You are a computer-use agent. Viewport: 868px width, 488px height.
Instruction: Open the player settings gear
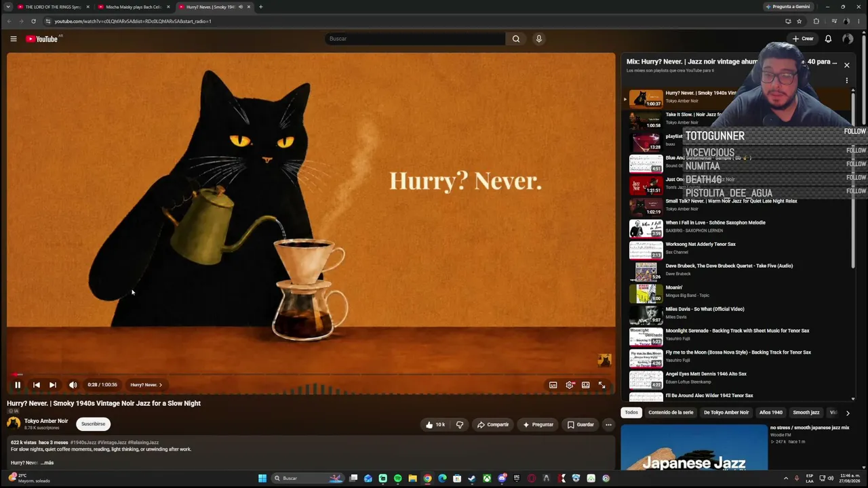click(x=570, y=385)
